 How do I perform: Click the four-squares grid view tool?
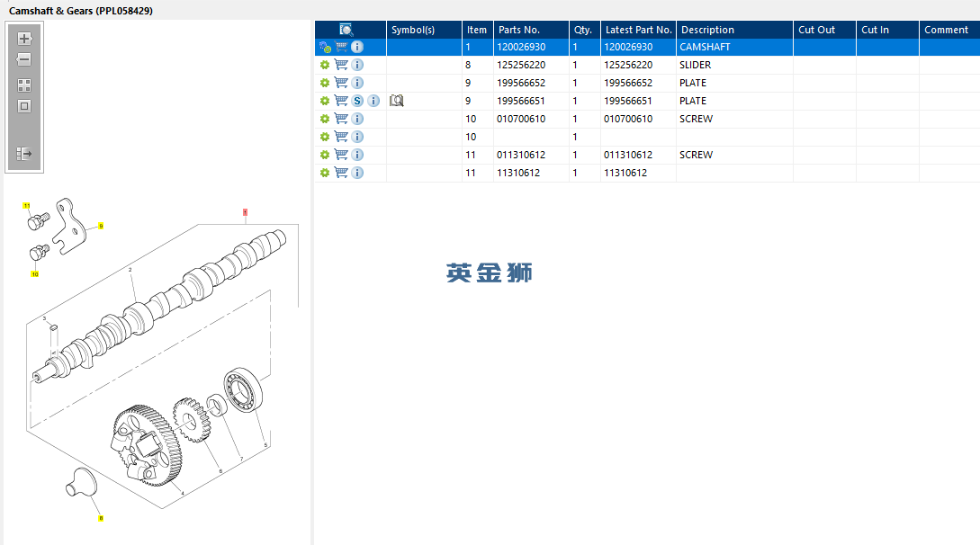coord(24,85)
